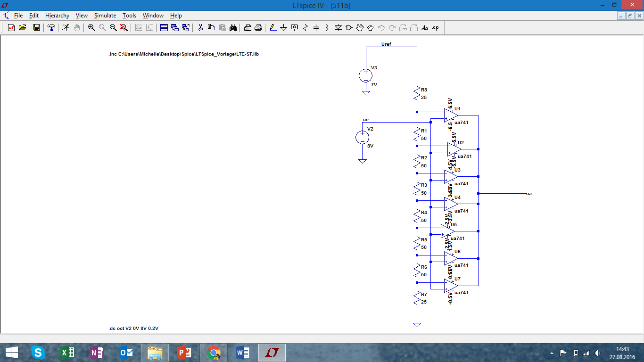Viewport: 644px width, 362px height.
Task: Click the ue net label
Action: (366, 120)
